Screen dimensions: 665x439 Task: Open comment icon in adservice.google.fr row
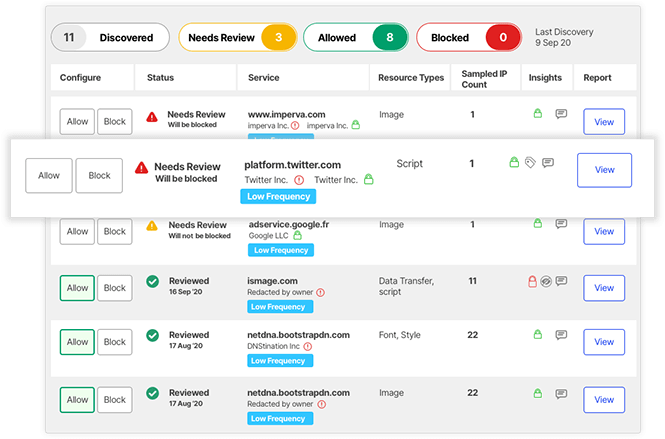coord(561,224)
